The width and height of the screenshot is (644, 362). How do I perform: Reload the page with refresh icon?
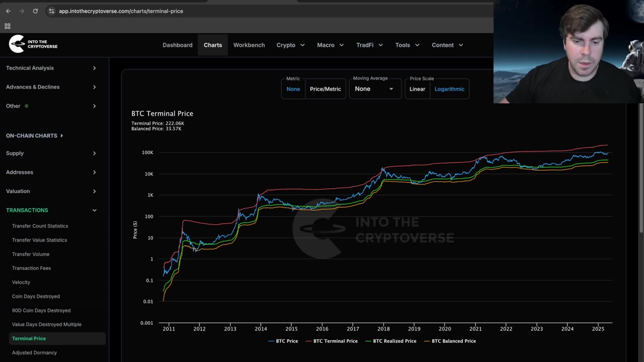pos(35,11)
